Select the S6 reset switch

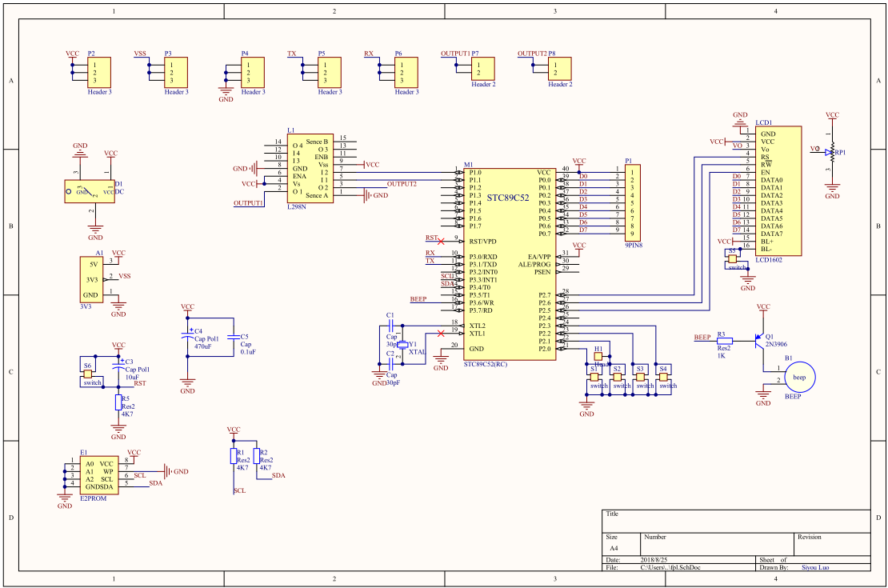tap(88, 374)
